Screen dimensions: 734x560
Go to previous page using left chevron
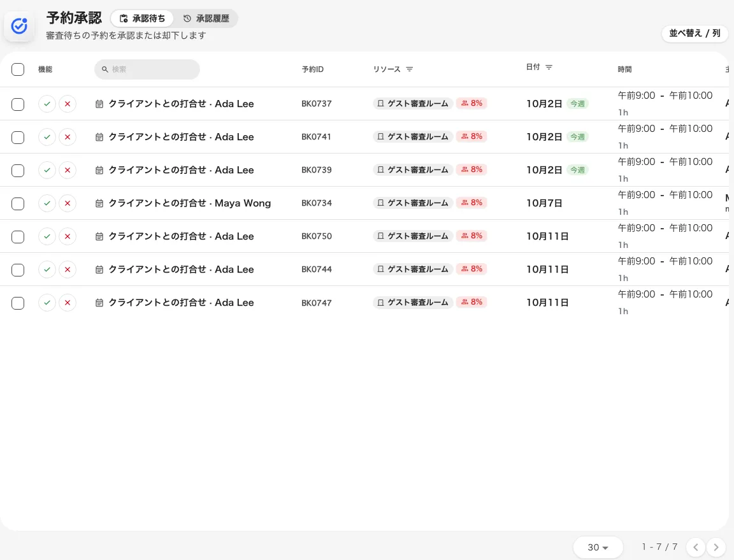tap(696, 547)
